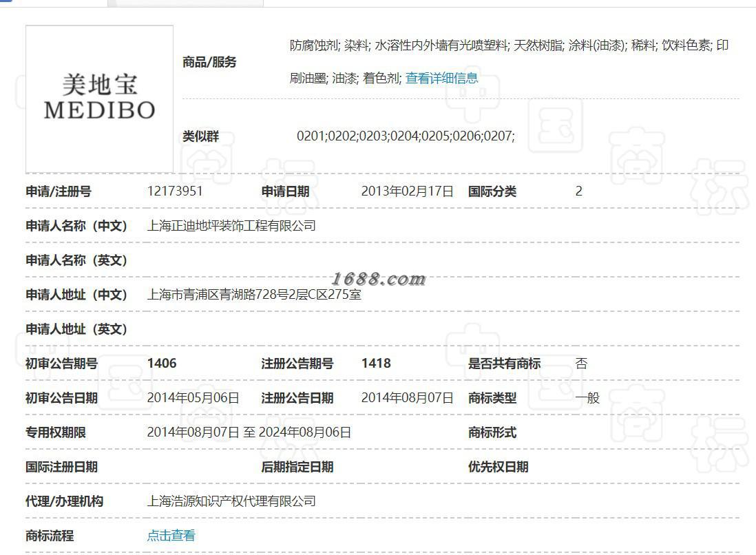Click preliminary announcement issue 1406

point(162,363)
